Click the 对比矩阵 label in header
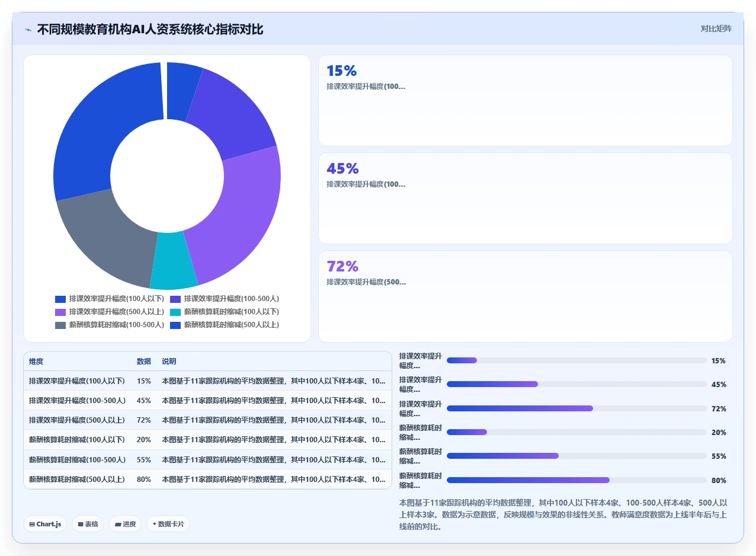 tap(716, 28)
